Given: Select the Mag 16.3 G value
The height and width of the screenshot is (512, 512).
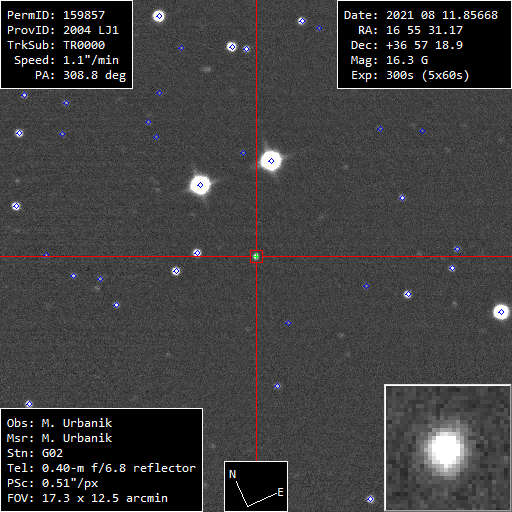Looking at the screenshot, I should click(389, 60).
